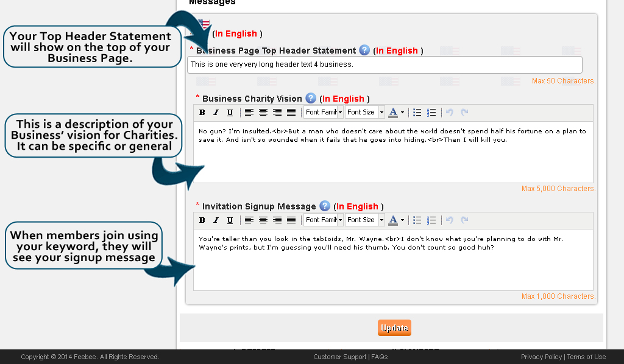Insert numbered list in Invitation Signup editor
624x364 pixels.
[x=431, y=220]
